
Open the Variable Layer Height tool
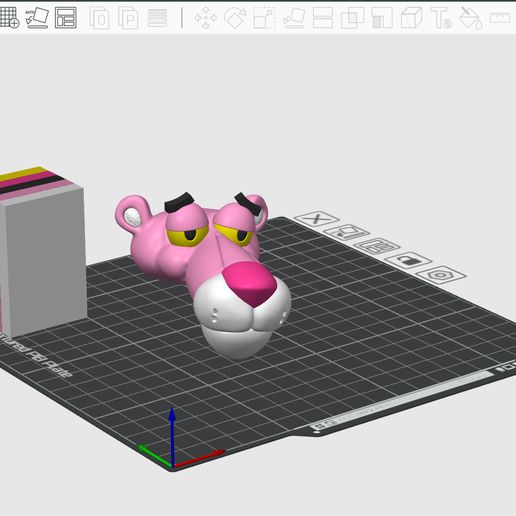click(x=157, y=18)
